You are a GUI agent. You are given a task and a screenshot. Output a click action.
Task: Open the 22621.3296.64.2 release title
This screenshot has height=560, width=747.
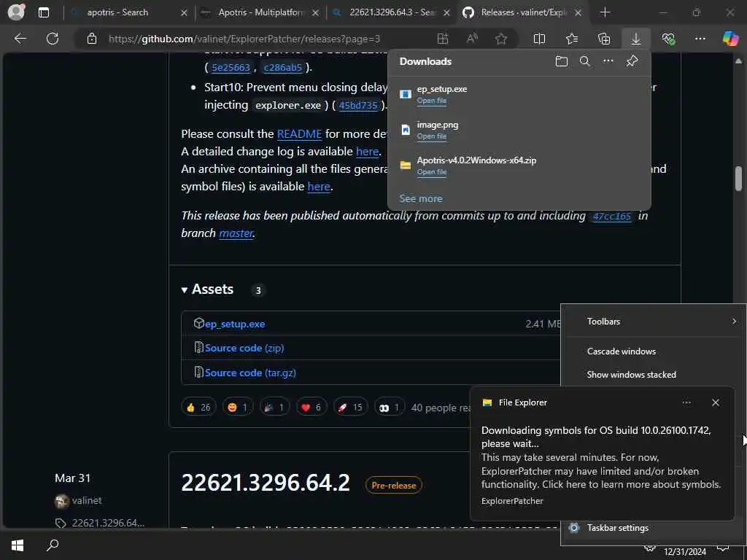pyautogui.click(x=266, y=483)
